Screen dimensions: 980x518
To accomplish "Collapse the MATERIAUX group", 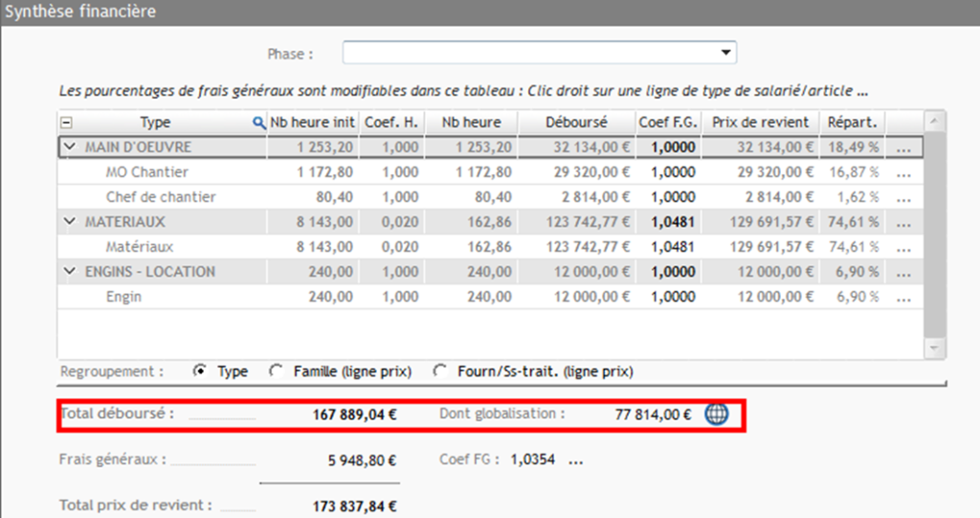I will tap(70, 221).
